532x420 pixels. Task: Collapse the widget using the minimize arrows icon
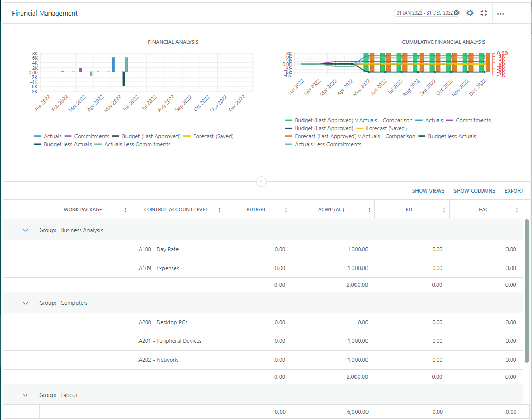click(x=484, y=13)
